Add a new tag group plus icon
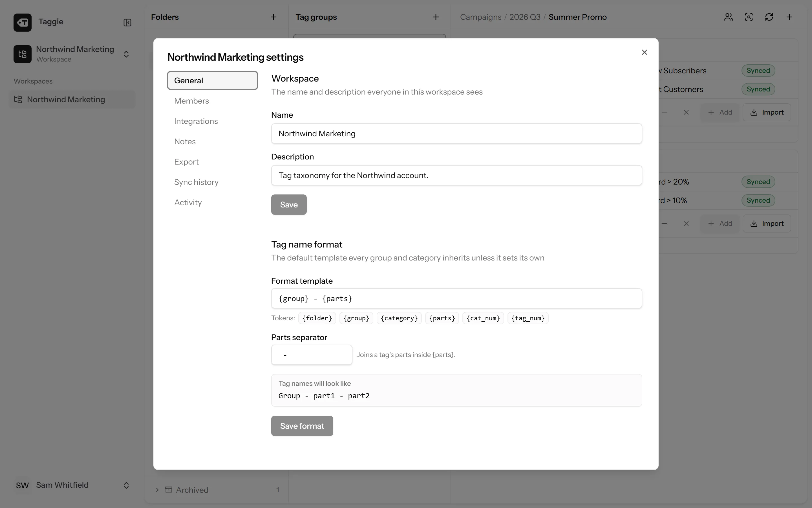The image size is (812, 508). 436,17
